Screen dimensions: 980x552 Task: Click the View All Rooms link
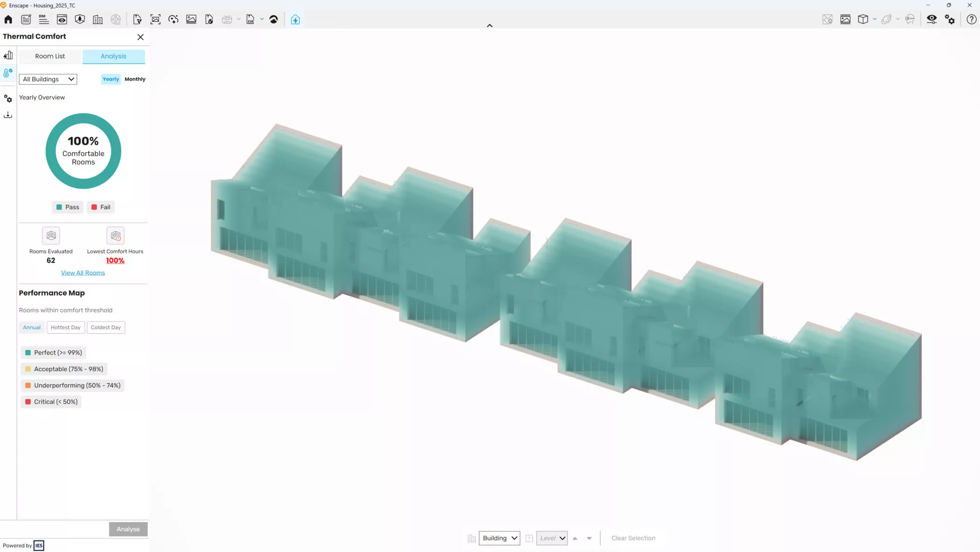coord(83,272)
